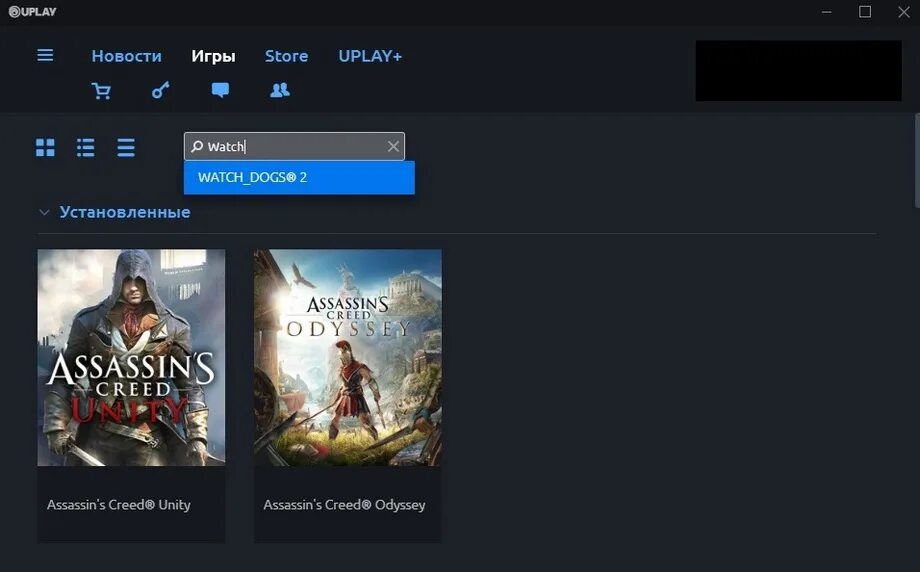The image size is (920, 572).
Task: Switch to grid view layout
Action: click(x=45, y=147)
